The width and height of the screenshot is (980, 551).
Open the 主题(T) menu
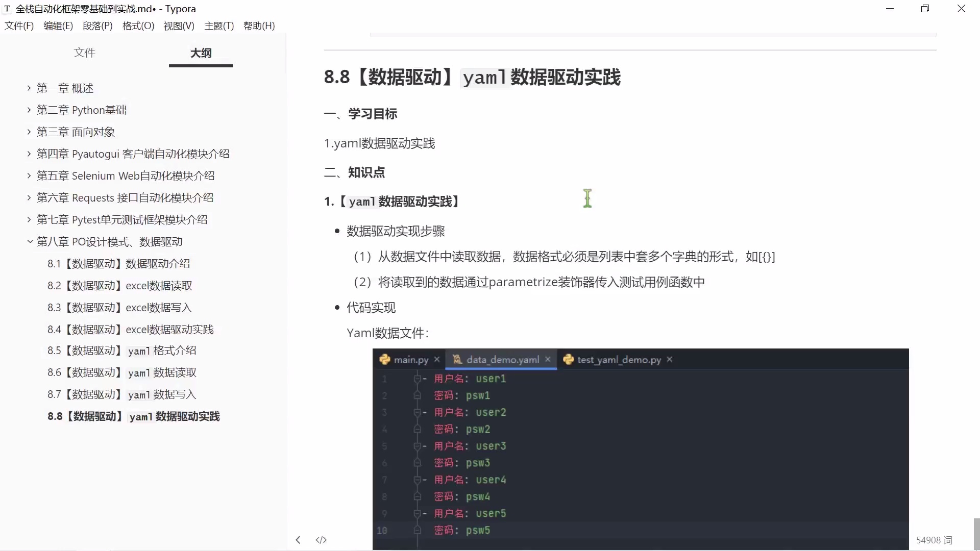pyautogui.click(x=219, y=26)
